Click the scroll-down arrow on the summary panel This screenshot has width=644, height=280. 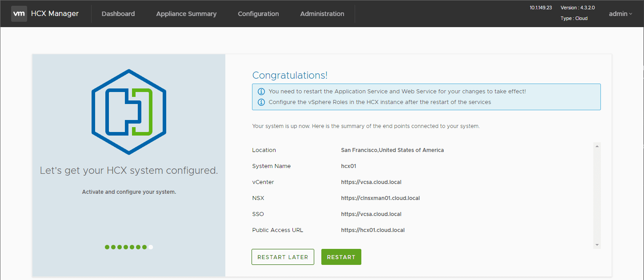pyautogui.click(x=597, y=244)
